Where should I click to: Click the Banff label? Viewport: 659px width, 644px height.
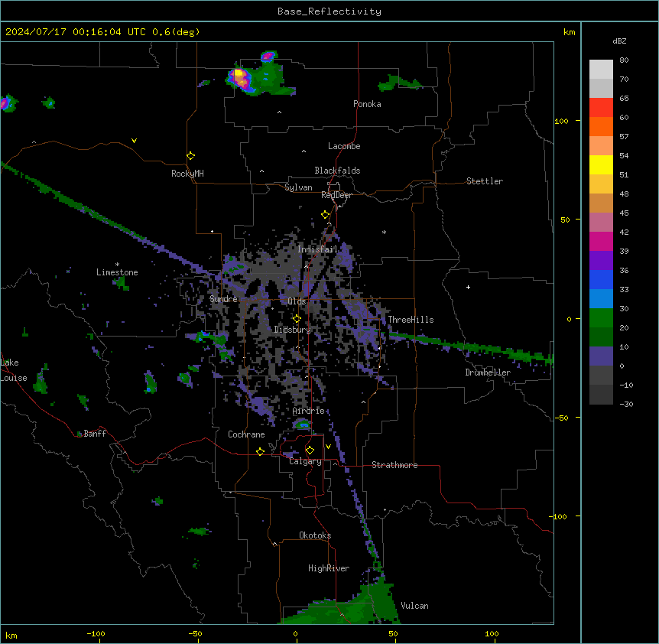(x=95, y=434)
